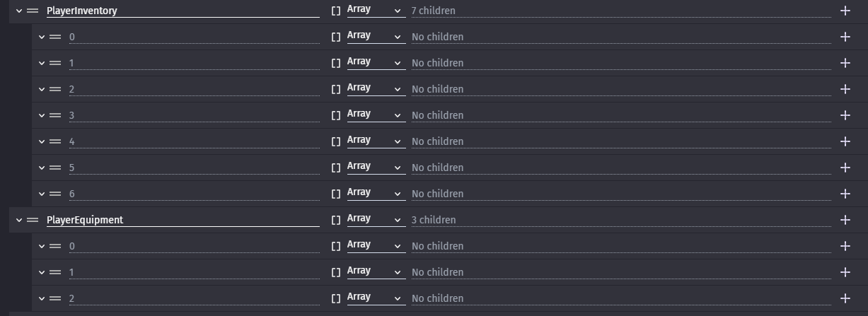Click the drag handle of PlayerInventory item 4
Viewport: 868px width, 316px height.
(x=55, y=141)
